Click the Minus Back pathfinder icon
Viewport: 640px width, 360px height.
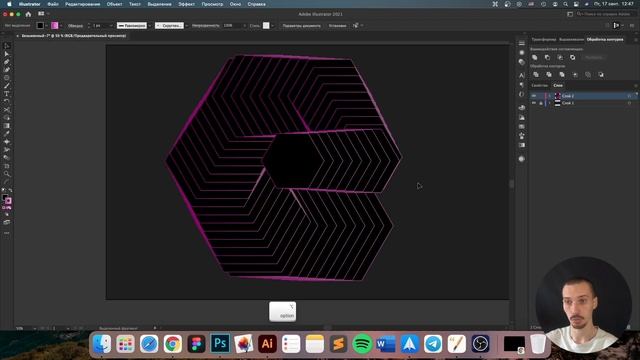tap(601, 75)
